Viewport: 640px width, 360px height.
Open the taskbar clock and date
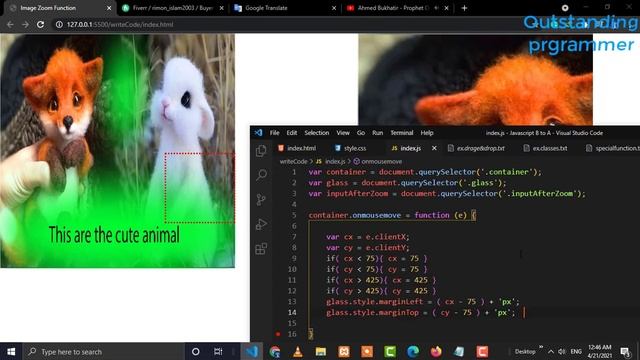click(600, 351)
